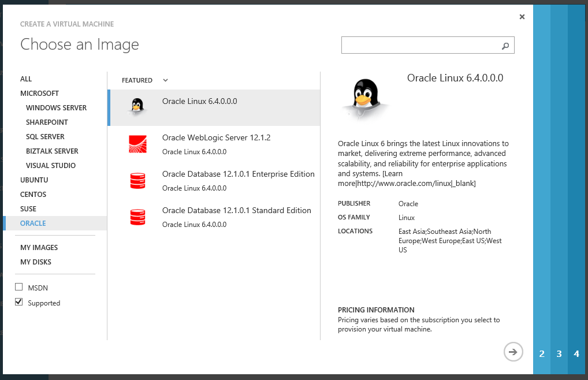
Task: Close the Create Virtual Machine dialog
Action: click(x=522, y=17)
